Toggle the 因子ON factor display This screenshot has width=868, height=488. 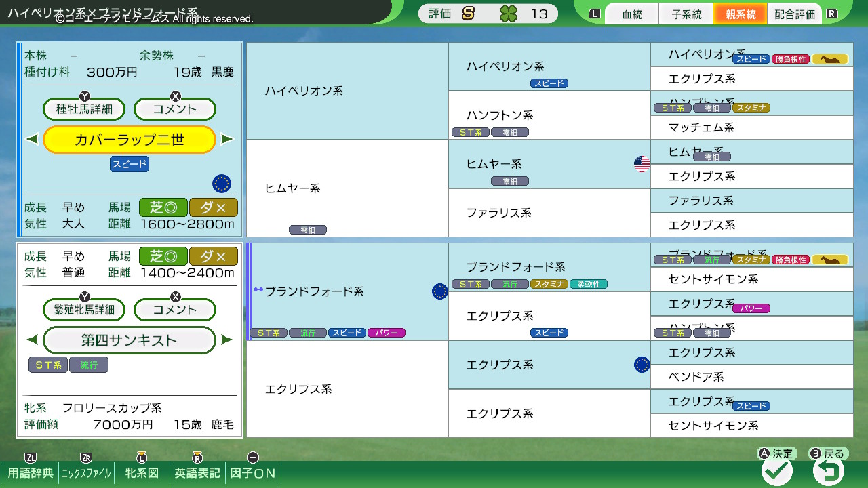tap(253, 472)
